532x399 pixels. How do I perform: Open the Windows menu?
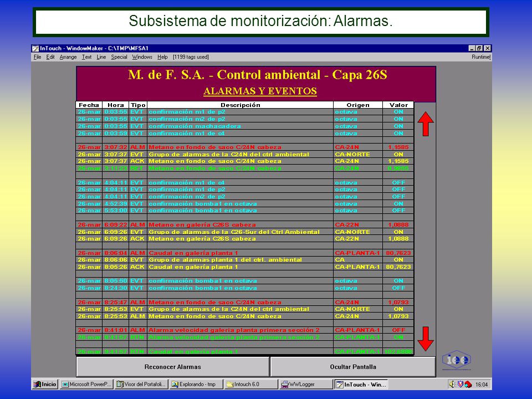pyautogui.click(x=142, y=57)
